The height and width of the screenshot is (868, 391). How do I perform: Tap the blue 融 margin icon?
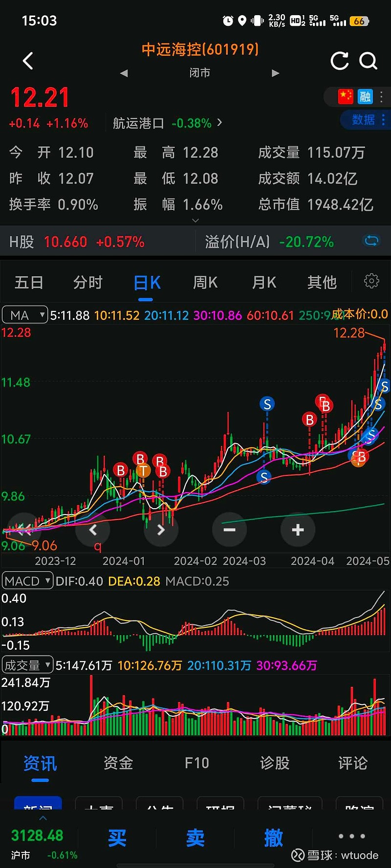point(365,96)
